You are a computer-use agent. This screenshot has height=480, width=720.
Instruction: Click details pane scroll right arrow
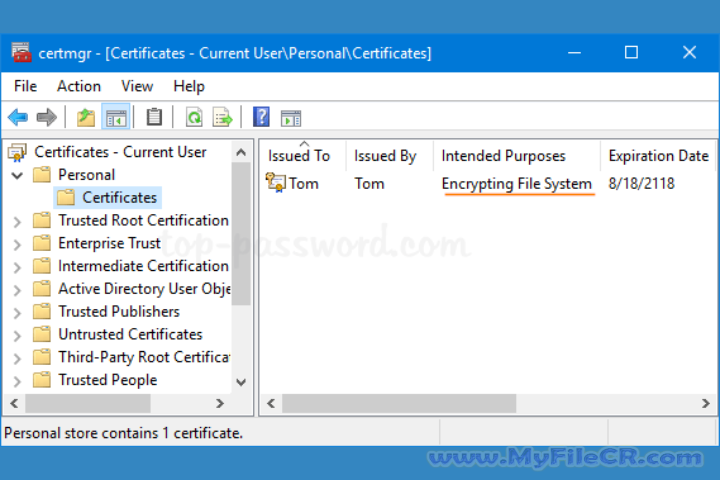pyautogui.click(x=706, y=403)
